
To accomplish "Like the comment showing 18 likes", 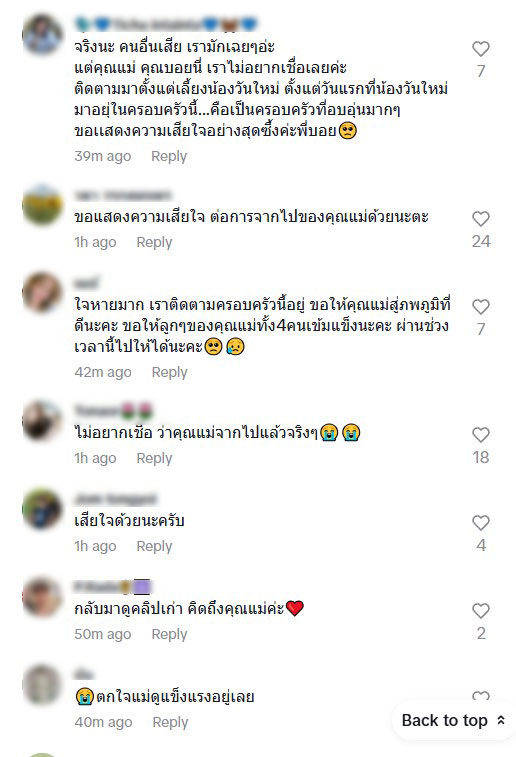I will click(480, 435).
